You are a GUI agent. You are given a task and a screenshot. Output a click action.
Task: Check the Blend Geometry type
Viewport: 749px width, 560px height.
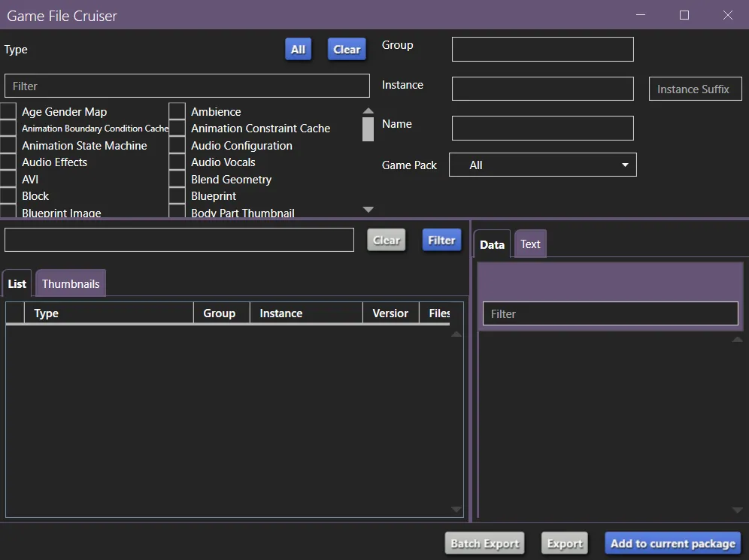177,179
